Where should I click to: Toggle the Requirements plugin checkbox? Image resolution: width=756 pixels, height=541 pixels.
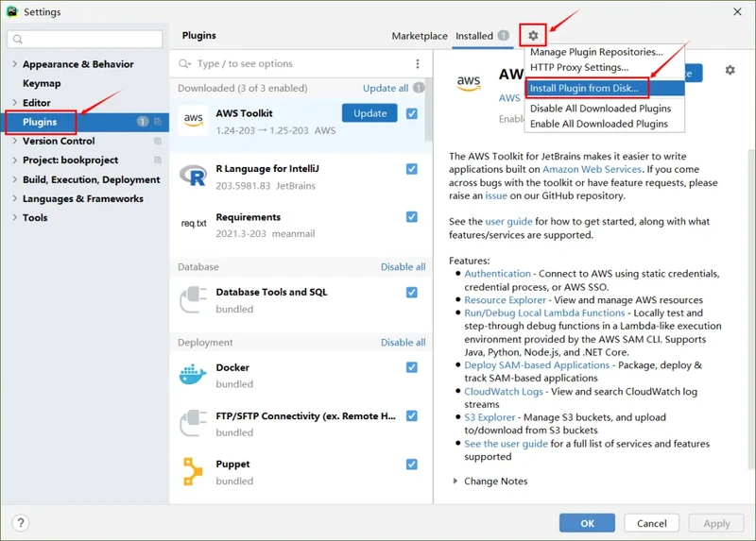click(x=412, y=217)
